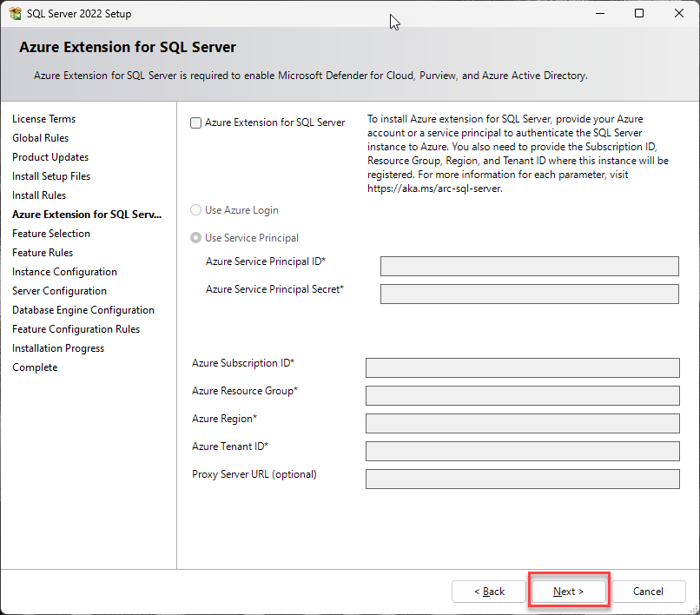Focus the Azure Region text field
The image size is (700, 615).
(x=522, y=423)
